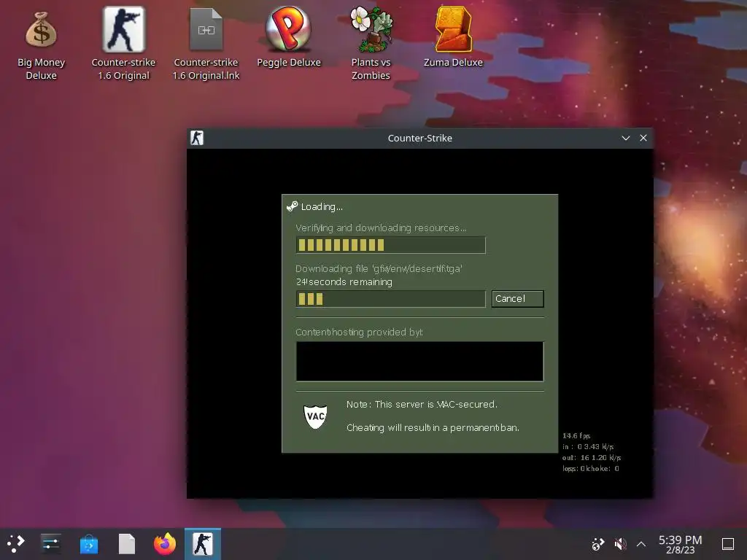Open clock showing 5:39 PM

(681, 544)
